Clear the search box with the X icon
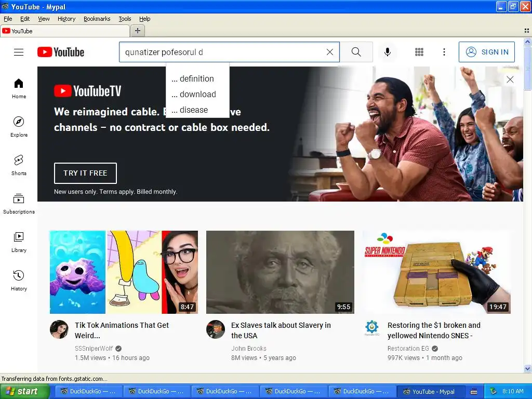This screenshot has height=399, width=532. (330, 52)
